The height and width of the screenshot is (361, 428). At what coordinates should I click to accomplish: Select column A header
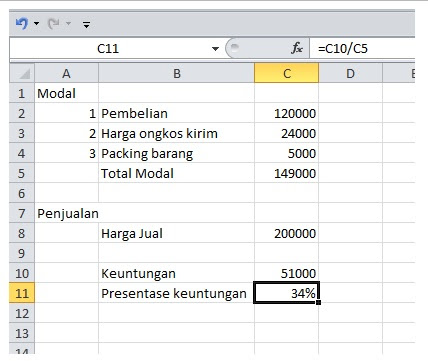(x=66, y=73)
